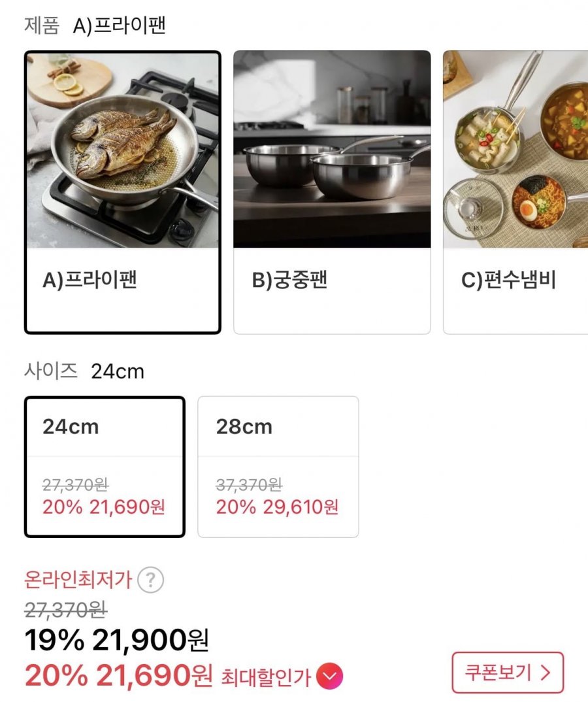Screen dimensions: 588x702
Task: Click the 온라인최저가 red label
Action: coord(78,579)
